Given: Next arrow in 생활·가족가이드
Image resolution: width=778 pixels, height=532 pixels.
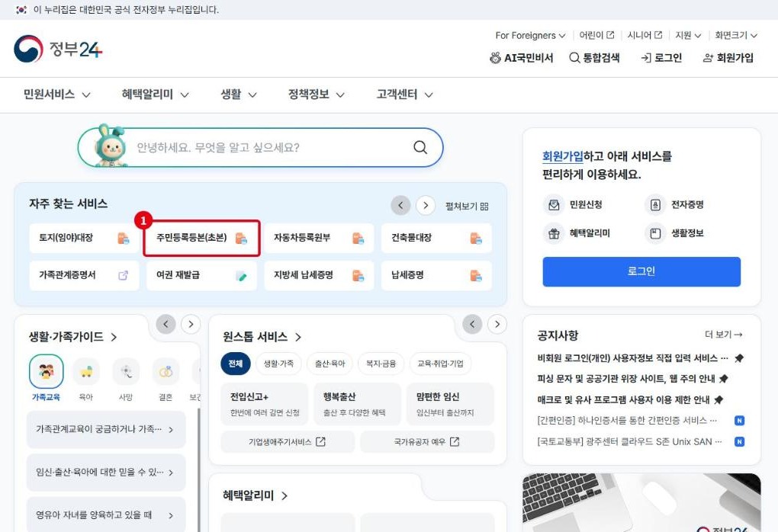Looking at the screenshot, I should (x=191, y=324).
